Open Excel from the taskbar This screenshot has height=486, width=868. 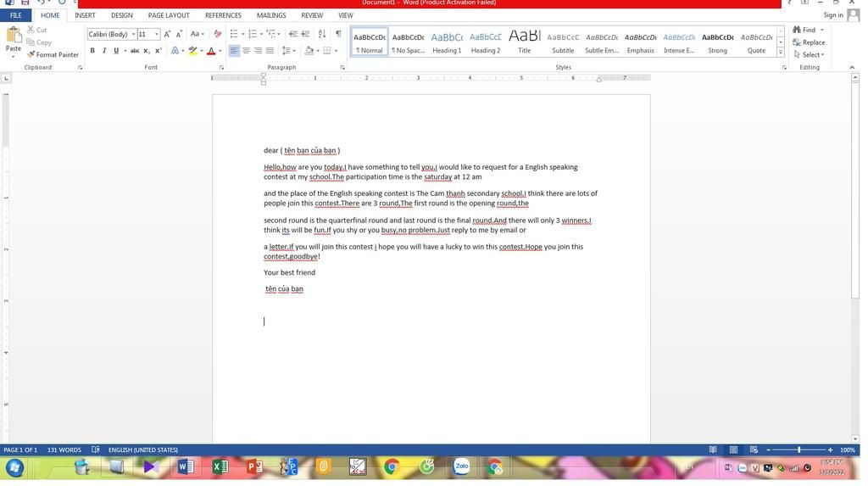click(220, 467)
